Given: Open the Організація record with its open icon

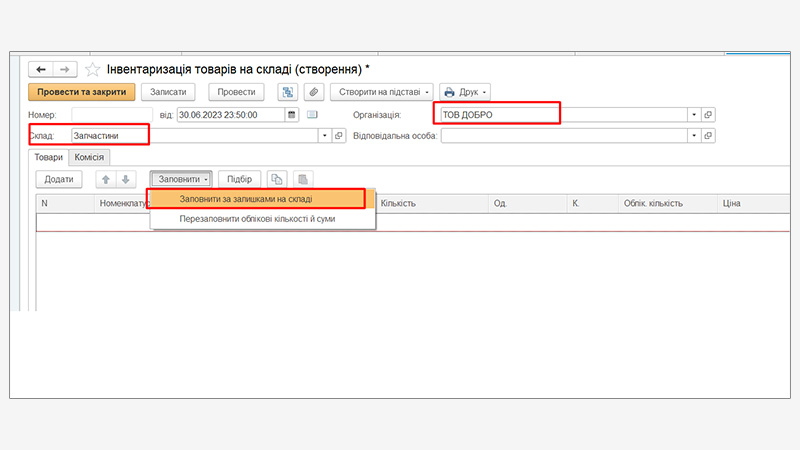Looking at the screenshot, I should coord(708,114).
